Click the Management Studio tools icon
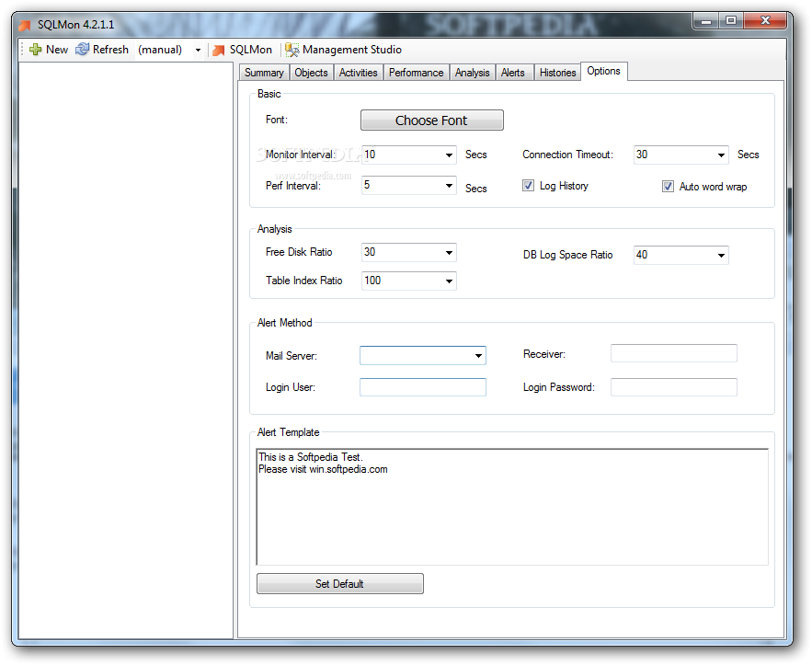 pyautogui.click(x=292, y=50)
